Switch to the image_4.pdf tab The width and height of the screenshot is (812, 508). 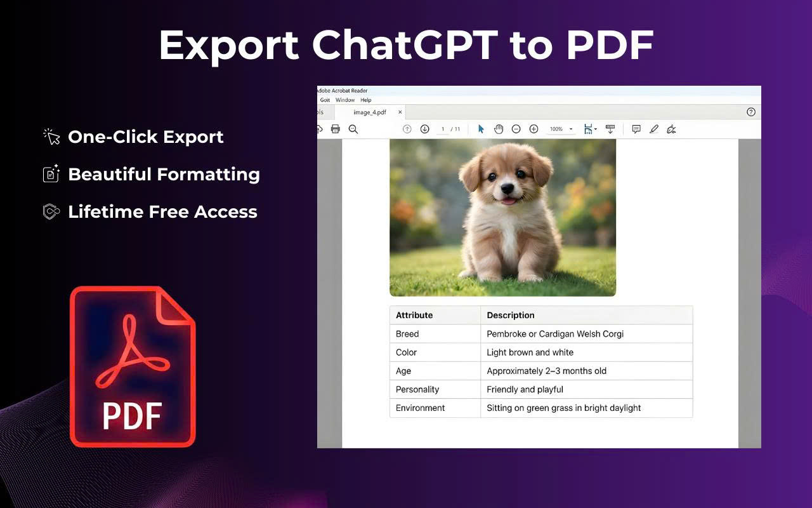[369, 112]
